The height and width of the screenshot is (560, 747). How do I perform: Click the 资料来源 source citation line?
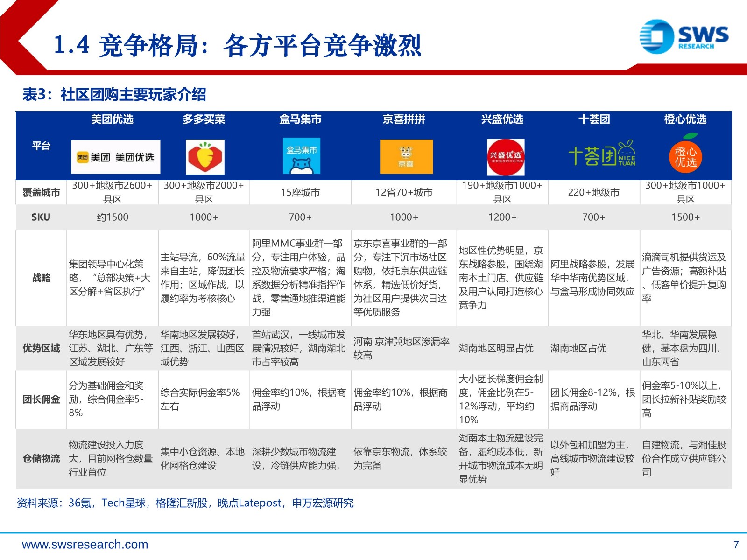click(185, 503)
